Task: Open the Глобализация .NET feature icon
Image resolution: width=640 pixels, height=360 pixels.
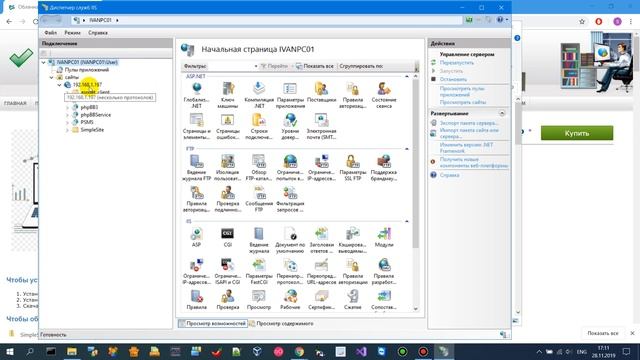Action: click(196, 95)
